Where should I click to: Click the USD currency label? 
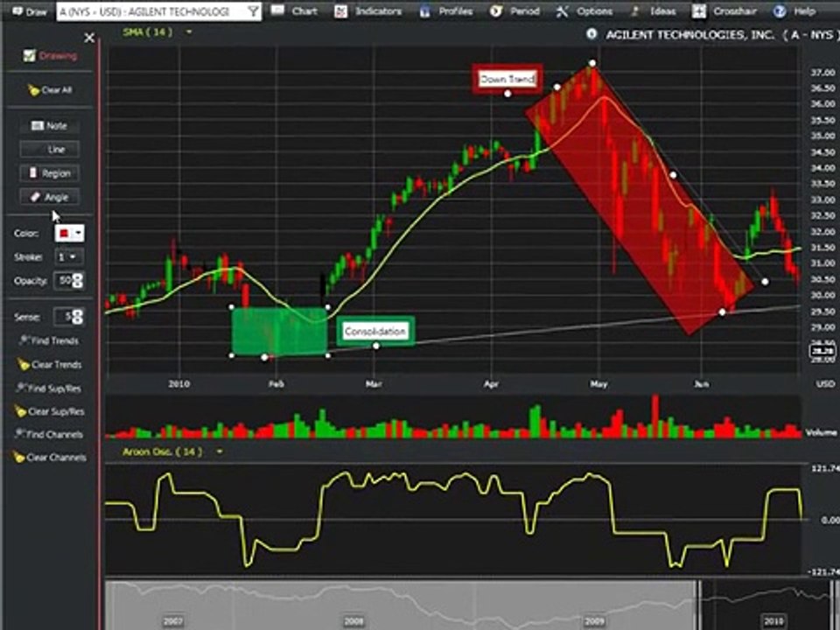coord(825,384)
